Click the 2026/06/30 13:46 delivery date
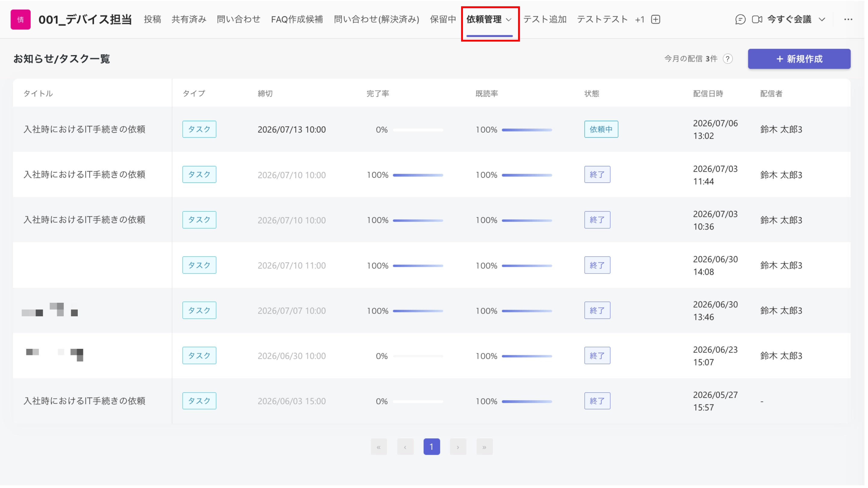This screenshot has height=488, width=868. click(715, 311)
